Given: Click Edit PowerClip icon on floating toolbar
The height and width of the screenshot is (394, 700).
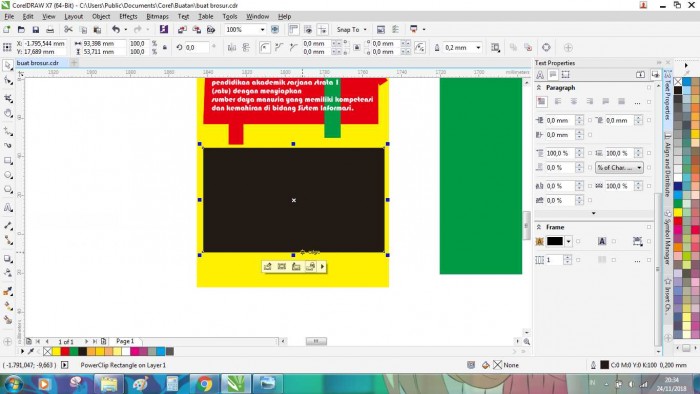Looking at the screenshot, I should coord(267,267).
